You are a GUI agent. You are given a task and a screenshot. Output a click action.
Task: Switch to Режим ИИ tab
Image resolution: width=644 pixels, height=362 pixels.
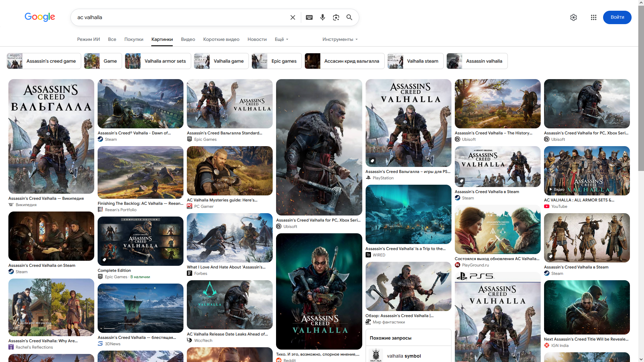point(89,40)
